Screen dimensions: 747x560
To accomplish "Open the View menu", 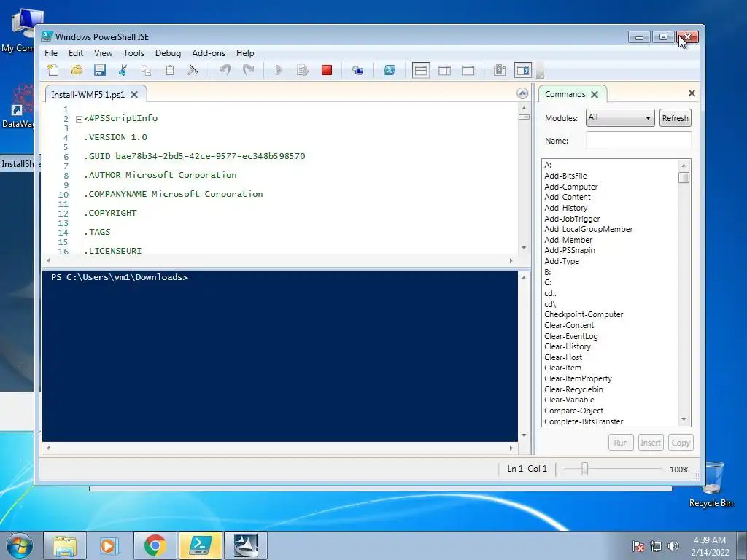I will 104,53.
